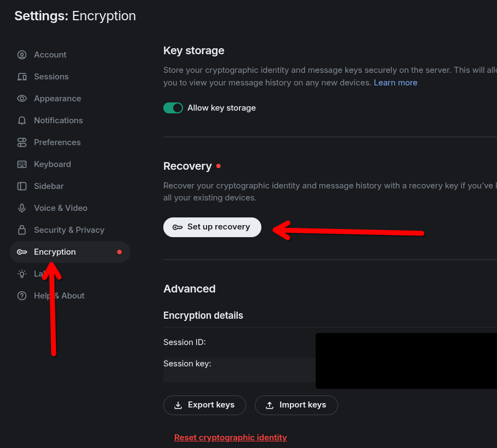Click the Preferences sliders icon

22,142
